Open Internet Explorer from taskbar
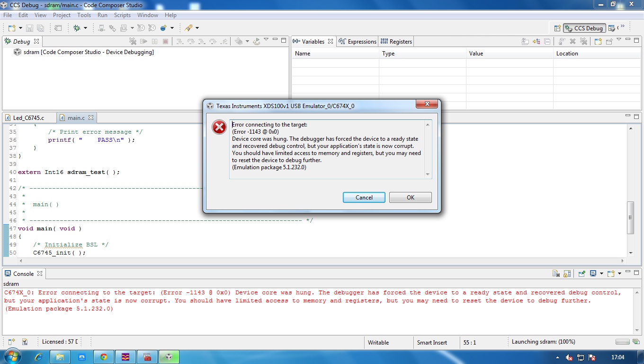This screenshot has width=644, height=364. coord(39,357)
